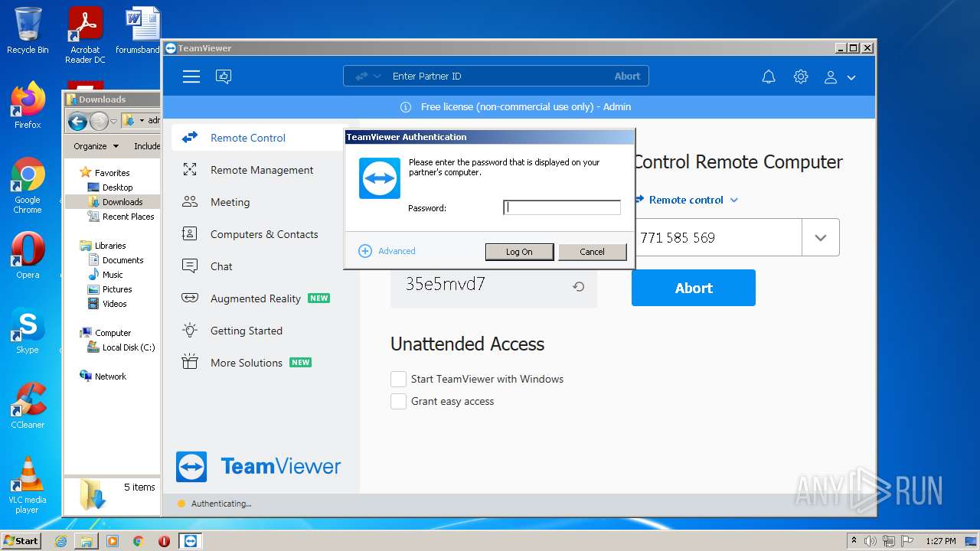
Task: Click the Augmented Reality icon
Action: coord(190,298)
